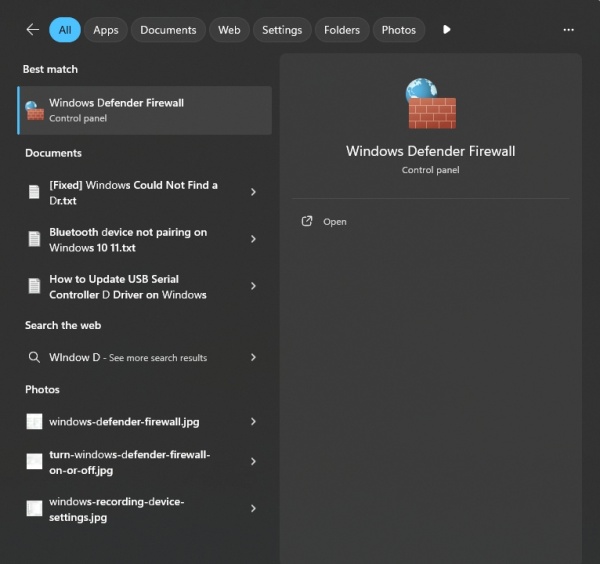The image size is (600, 564).
Task: Switch to the Settings filter tab
Action: coord(282,30)
